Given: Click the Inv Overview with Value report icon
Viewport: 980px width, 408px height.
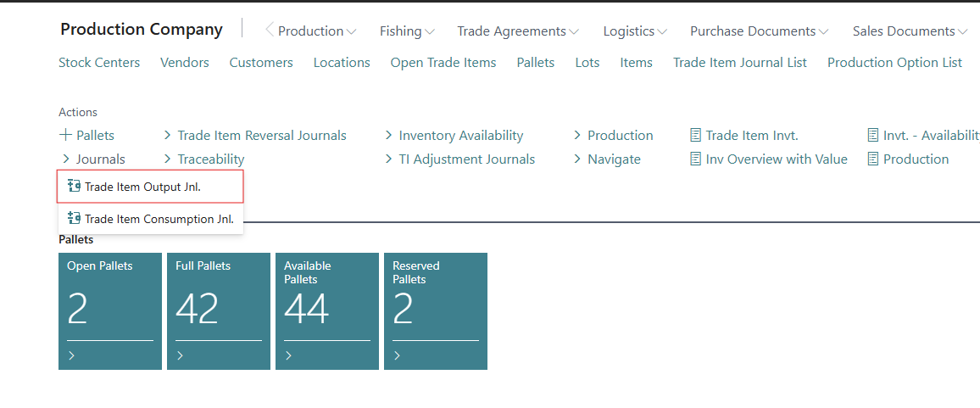Looking at the screenshot, I should tap(696, 159).
